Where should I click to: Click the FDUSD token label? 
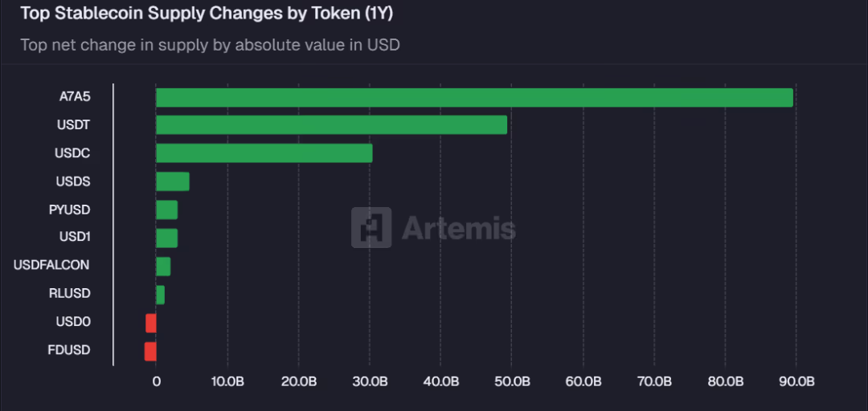69,350
